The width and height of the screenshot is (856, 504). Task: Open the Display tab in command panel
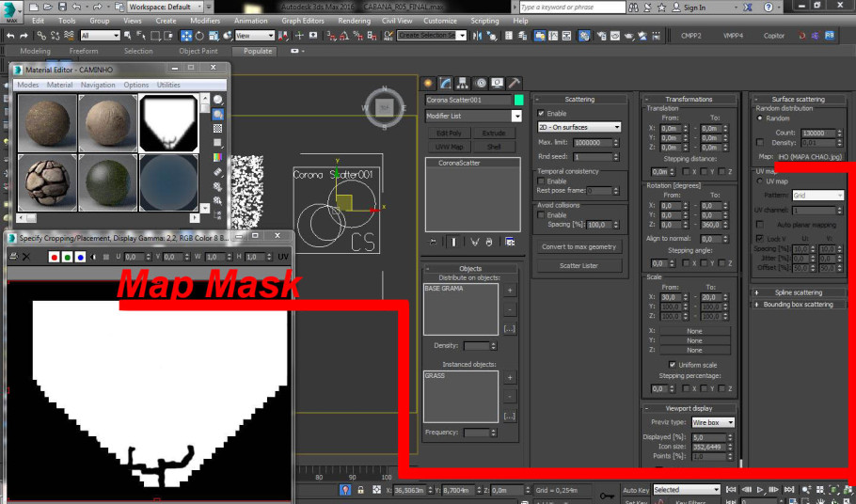(x=497, y=83)
